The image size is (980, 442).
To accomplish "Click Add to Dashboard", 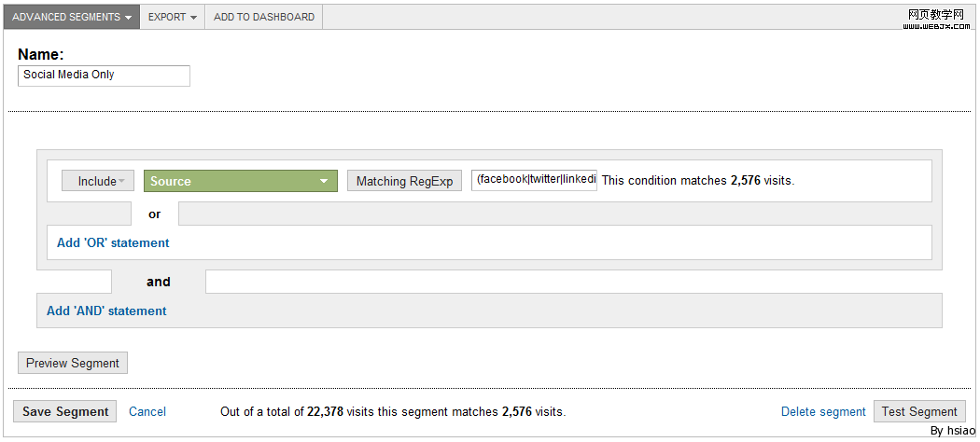I will point(264,17).
